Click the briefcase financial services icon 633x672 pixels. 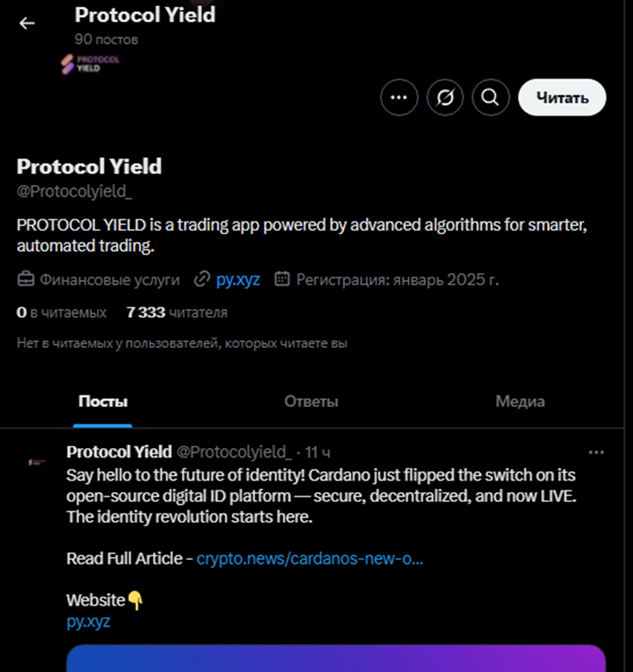tap(26, 280)
